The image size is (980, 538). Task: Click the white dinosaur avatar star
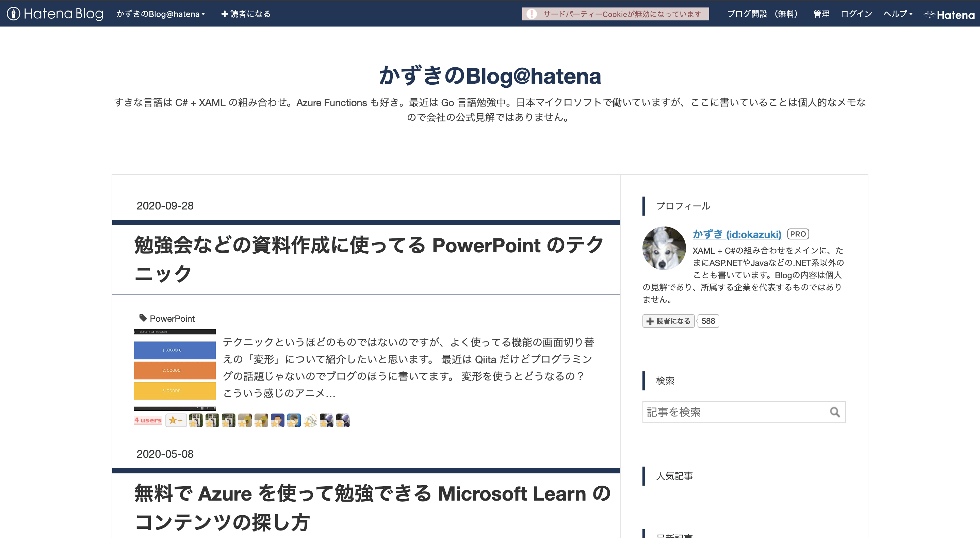coord(310,420)
